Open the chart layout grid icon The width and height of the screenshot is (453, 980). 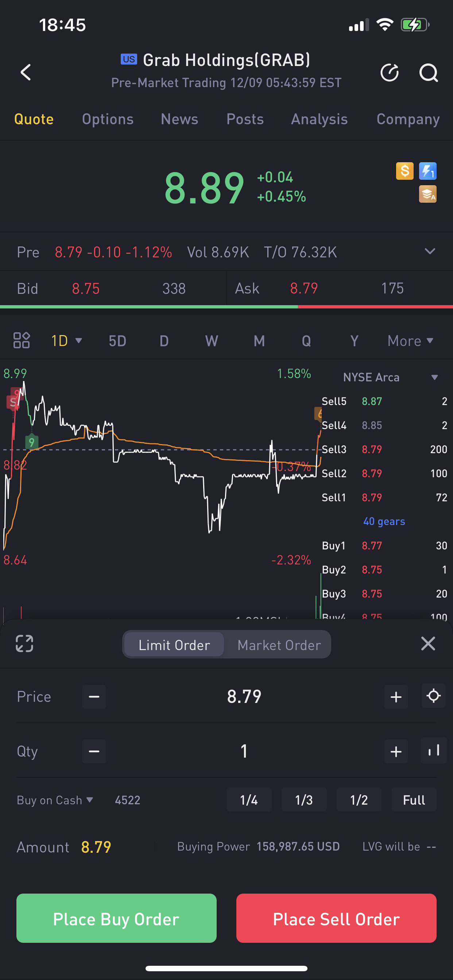coord(21,341)
